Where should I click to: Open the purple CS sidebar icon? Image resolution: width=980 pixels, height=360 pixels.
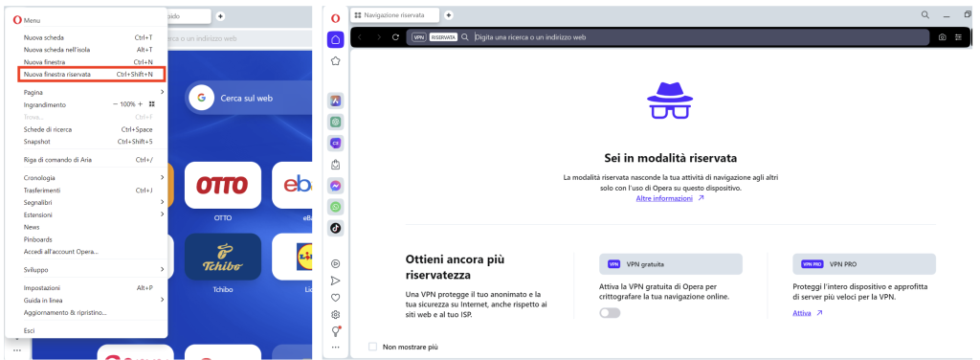(336, 143)
